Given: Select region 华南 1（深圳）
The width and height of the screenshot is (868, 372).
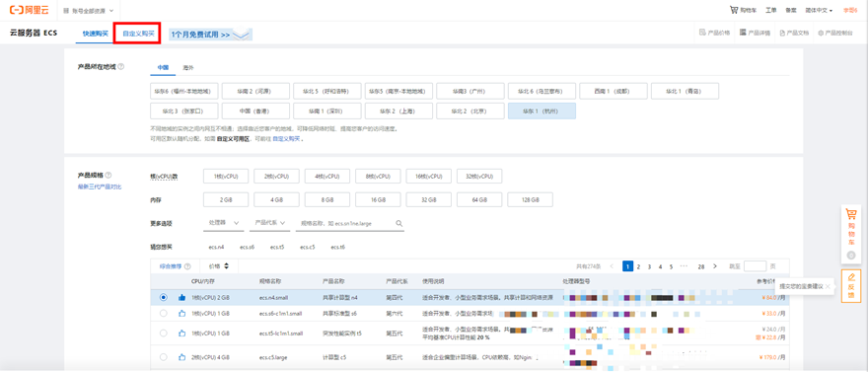Looking at the screenshot, I should click(x=327, y=111).
